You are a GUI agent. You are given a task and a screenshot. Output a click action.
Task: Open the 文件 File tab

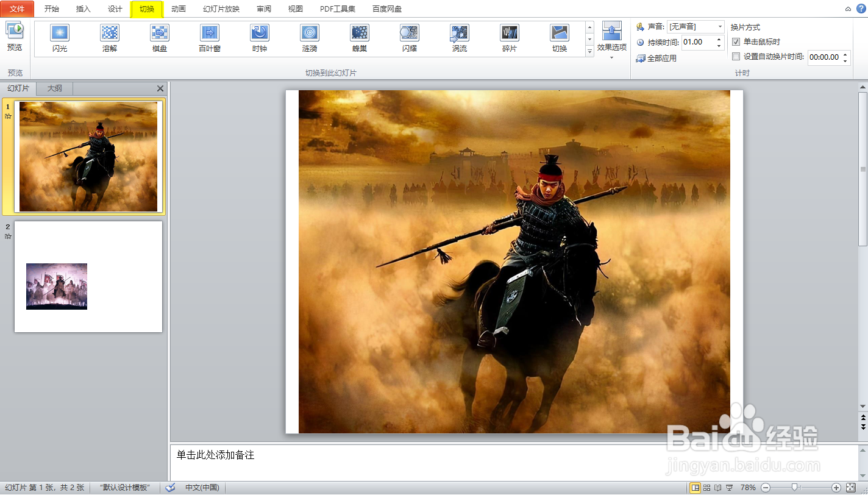pos(17,9)
